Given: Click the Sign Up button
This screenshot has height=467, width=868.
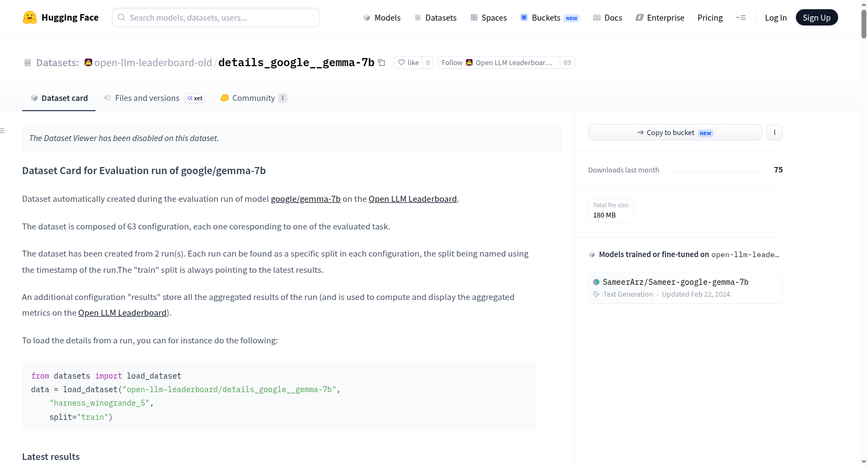Looking at the screenshot, I should pos(816,17).
